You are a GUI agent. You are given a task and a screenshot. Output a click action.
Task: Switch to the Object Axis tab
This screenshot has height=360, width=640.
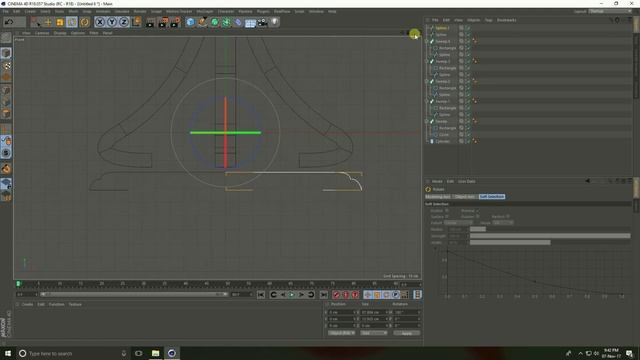(x=465, y=197)
